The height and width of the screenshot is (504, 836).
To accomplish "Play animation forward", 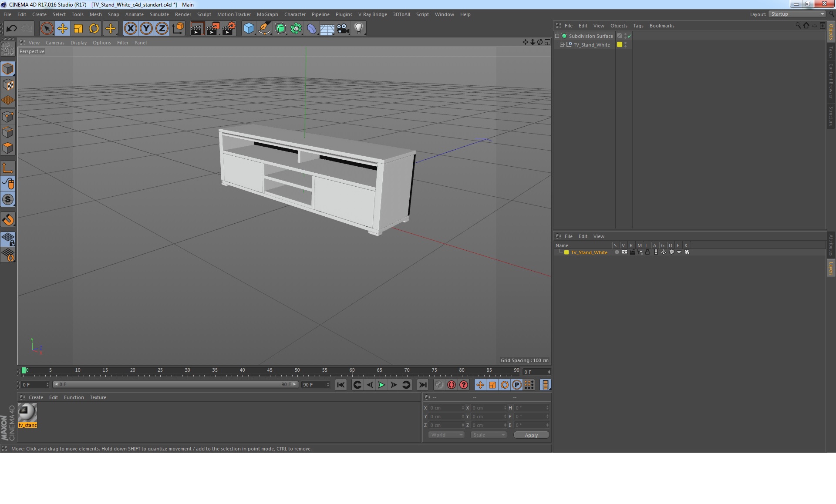I will 381,385.
